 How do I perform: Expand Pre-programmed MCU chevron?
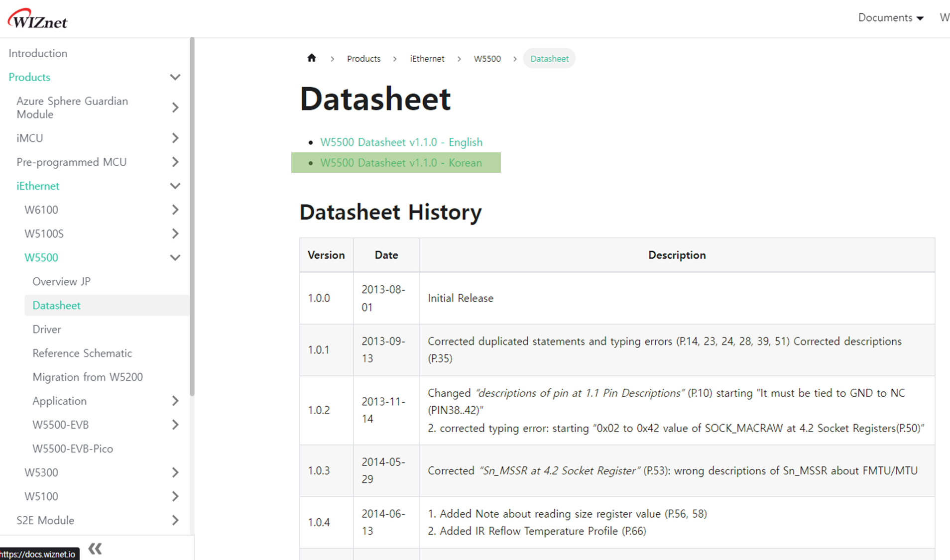coord(175,162)
